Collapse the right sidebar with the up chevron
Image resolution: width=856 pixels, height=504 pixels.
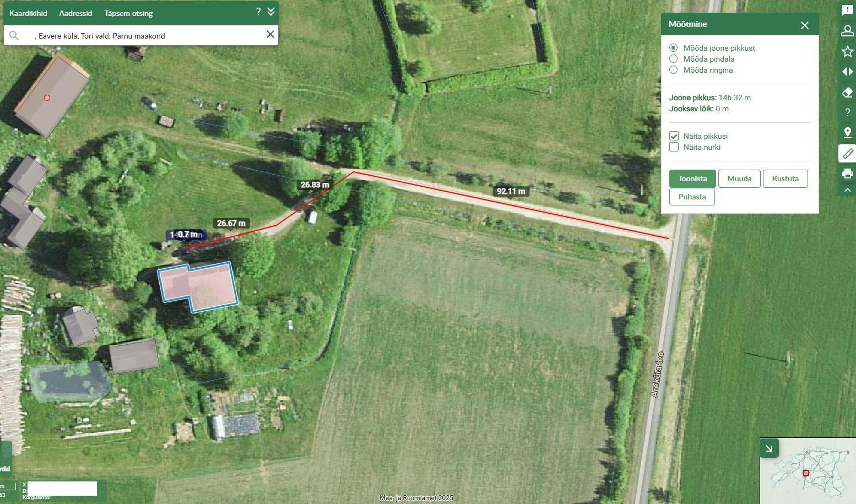[847, 190]
